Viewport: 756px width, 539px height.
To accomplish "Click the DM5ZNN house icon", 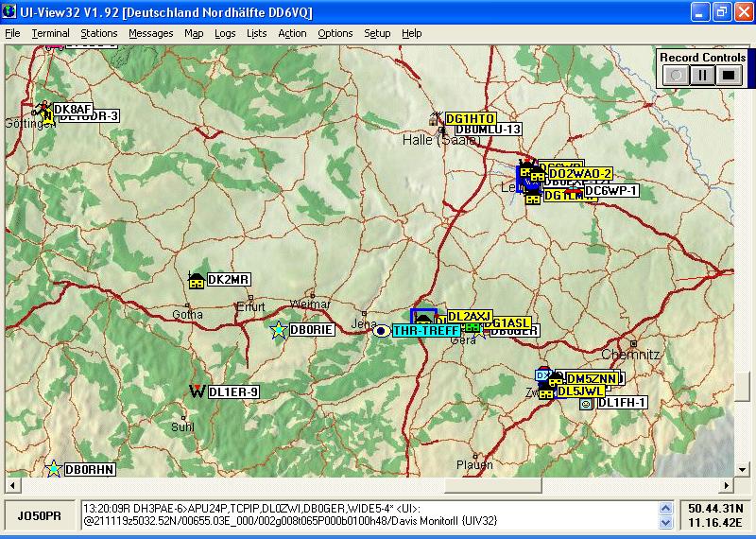I will click(557, 379).
